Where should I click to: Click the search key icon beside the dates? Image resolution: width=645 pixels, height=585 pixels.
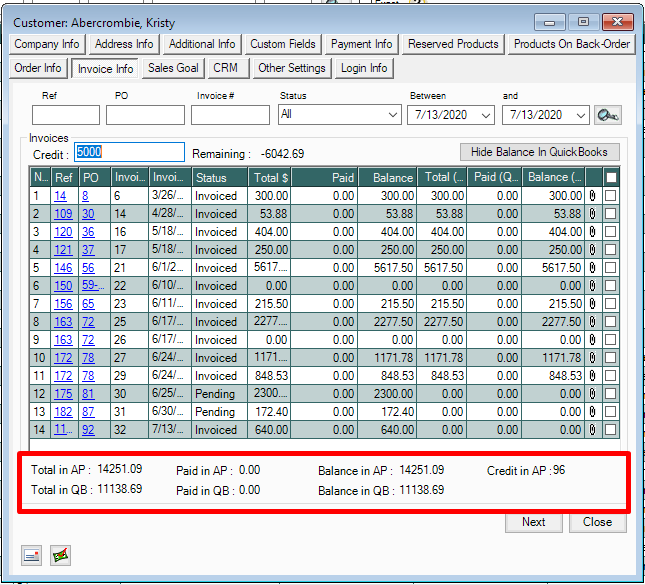click(x=607, y=116)
